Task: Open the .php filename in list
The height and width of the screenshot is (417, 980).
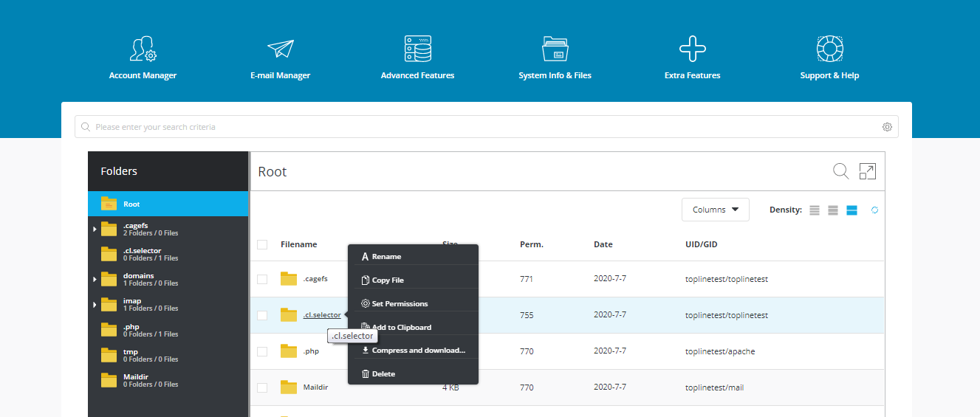Action: coord(311,351)
